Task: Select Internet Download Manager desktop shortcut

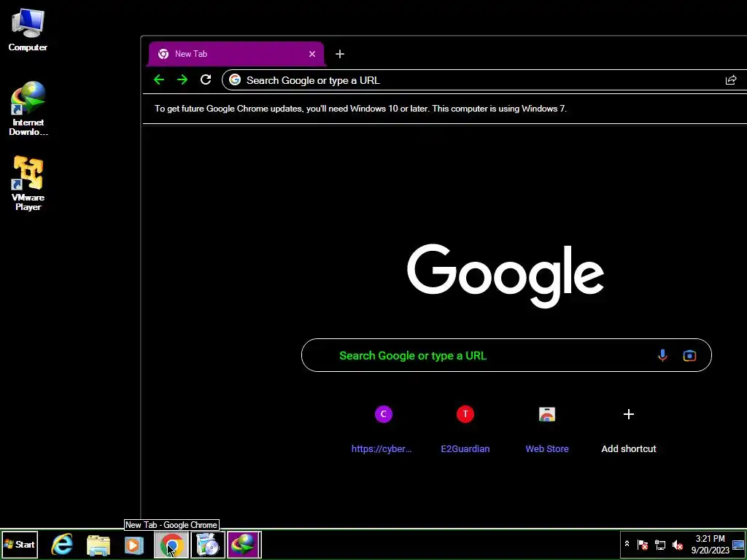Action: (x=28, y=109)
